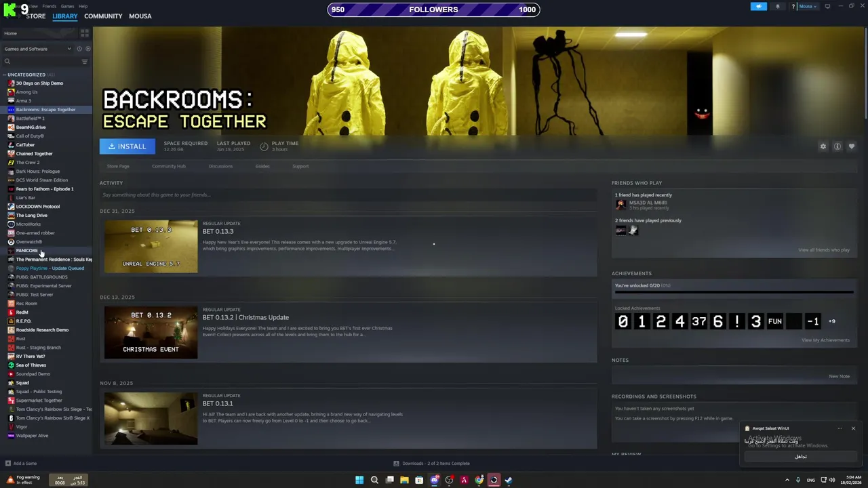The width and height of the screenshot is (868, 488).
Task: Select PUBG: BATTLEGROUNDS in the library
Action: click(x=41, y=277)
